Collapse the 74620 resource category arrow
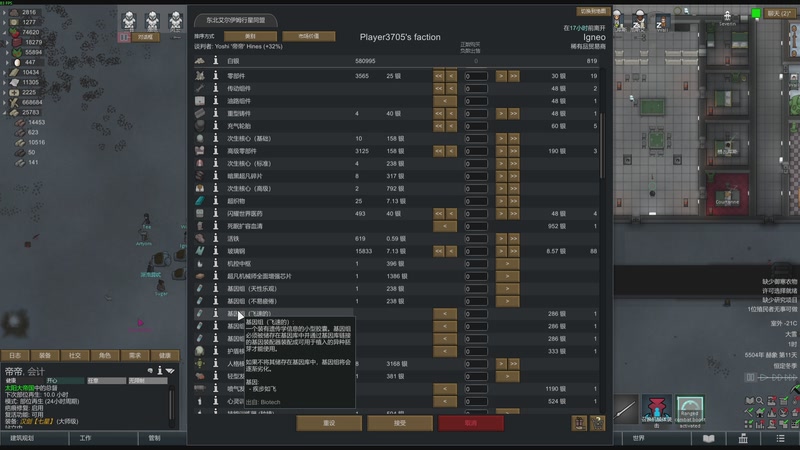 pos(4,33)
